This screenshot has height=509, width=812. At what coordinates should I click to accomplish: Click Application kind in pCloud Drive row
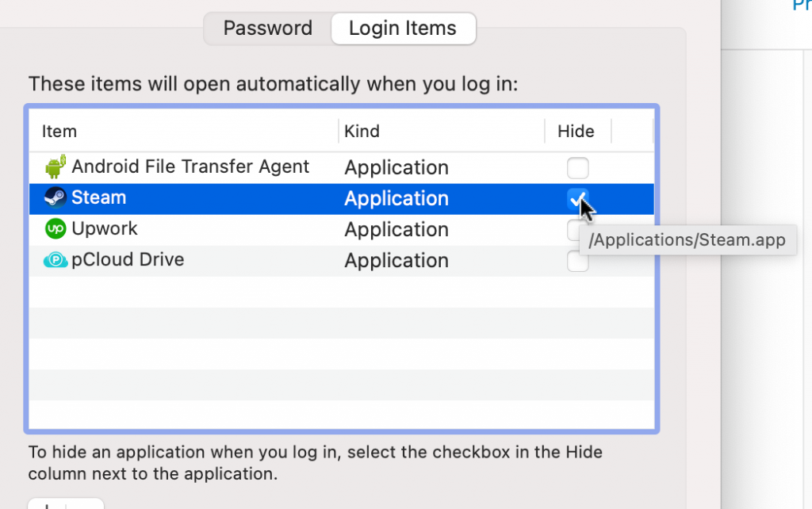click(x=396, y=261)
